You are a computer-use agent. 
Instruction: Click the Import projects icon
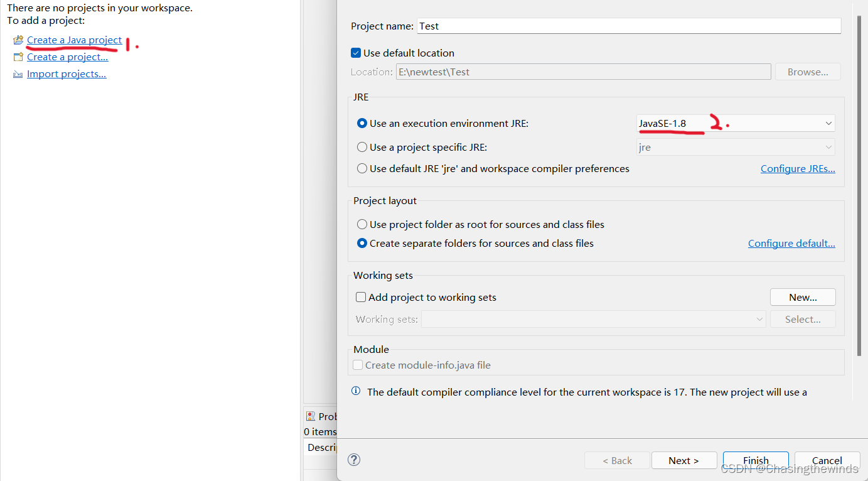pyautogui.click(x=18, y=74)
